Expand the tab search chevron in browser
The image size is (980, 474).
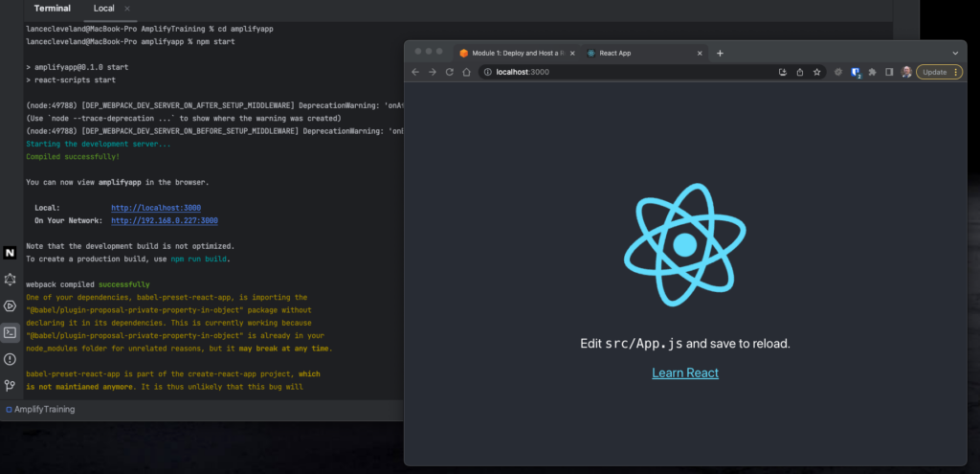pyautogui.click(x=954, y=53)
